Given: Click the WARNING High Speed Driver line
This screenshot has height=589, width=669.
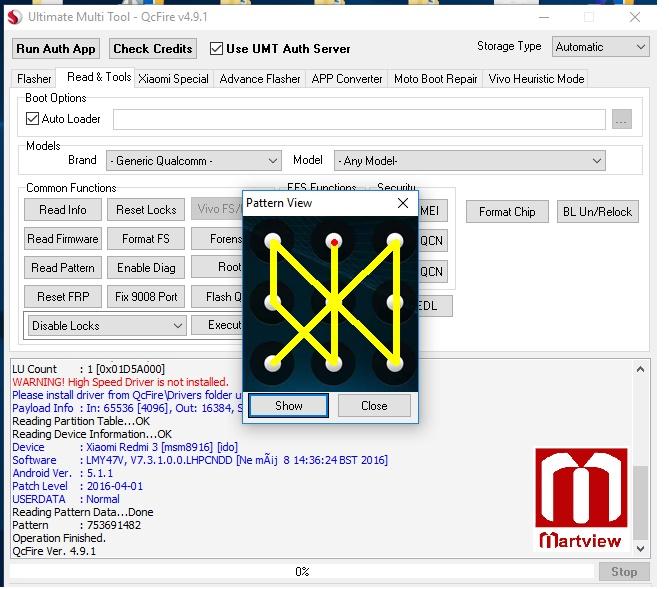Looking at the screenshot, I should 120,382.
